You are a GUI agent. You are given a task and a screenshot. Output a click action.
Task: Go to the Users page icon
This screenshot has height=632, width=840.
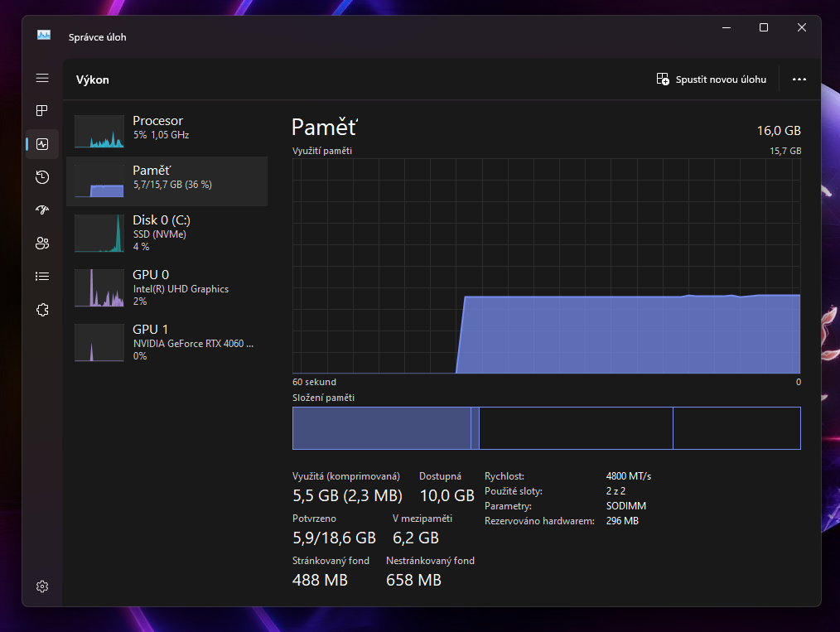(42, 244)
